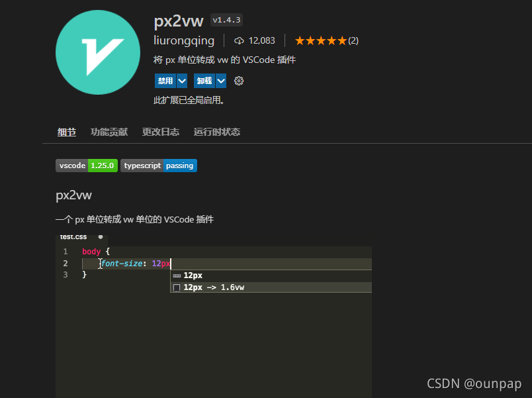Click the teal px2vw extension logo

97,52
